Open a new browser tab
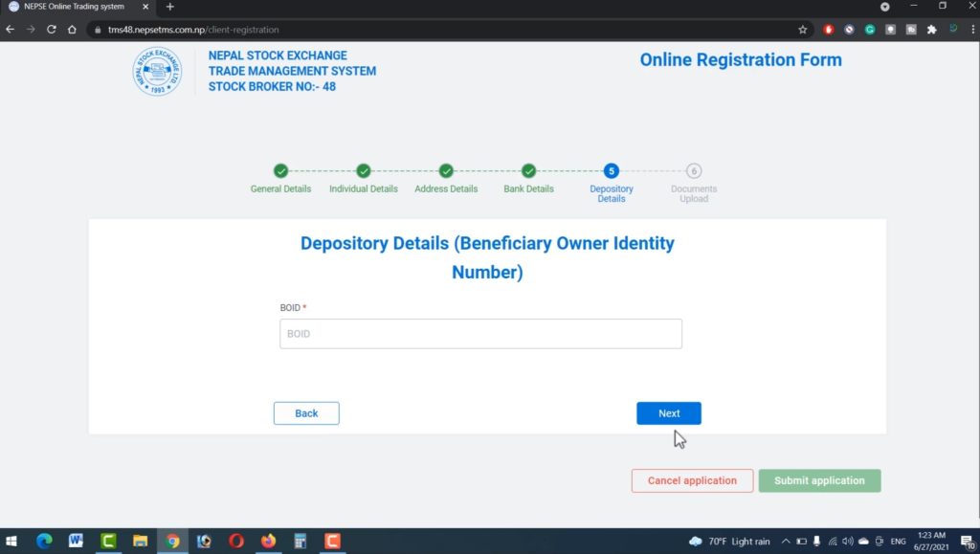This screenshot has width=980, height=554. pyautogui.click(x=170, y=7)
